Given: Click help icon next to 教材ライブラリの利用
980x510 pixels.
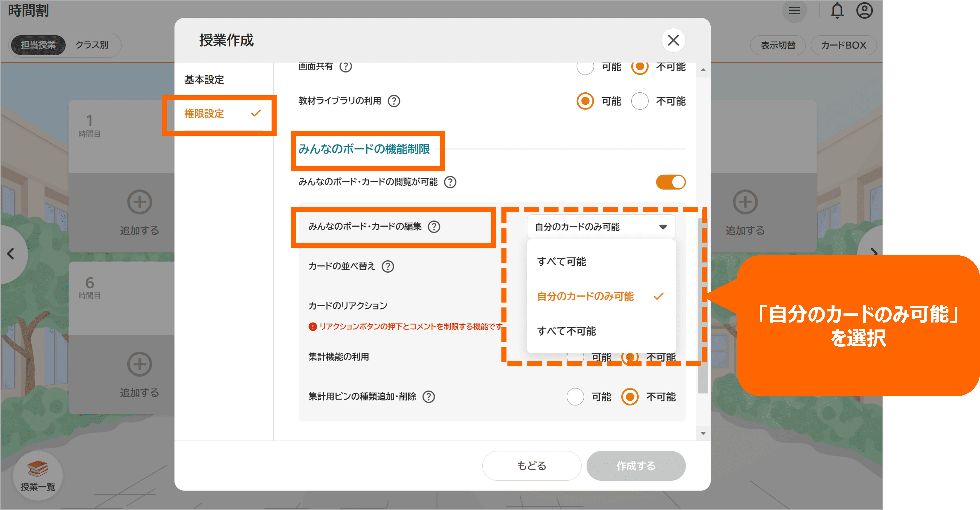Looking at the screenshot, I should [394, 101].
